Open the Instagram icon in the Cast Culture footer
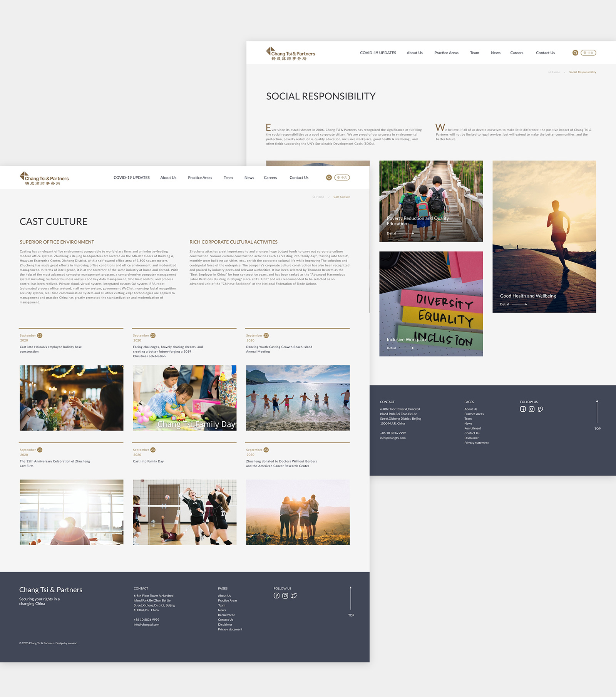The height and width of the screenshot is (697, 616). (x=285, y=596)
